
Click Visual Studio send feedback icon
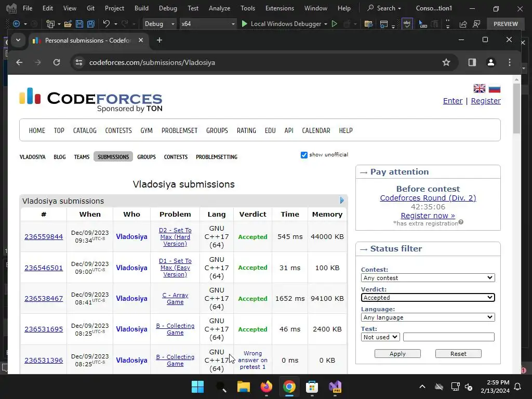click(x=476, y=24)
